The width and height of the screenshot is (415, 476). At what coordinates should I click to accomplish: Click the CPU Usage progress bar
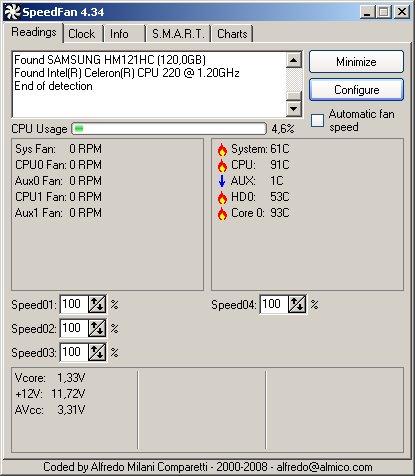169,129
